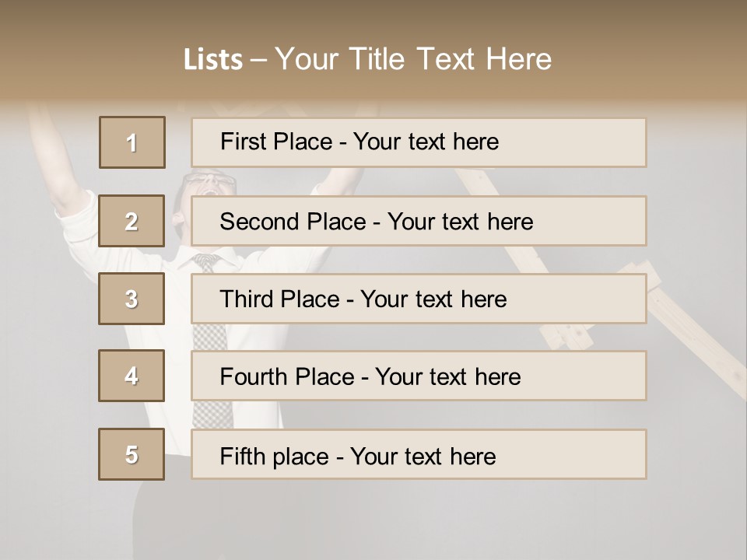The image size is (747, 560).
Task: Click the number 1 box
Action: (132, 142)
